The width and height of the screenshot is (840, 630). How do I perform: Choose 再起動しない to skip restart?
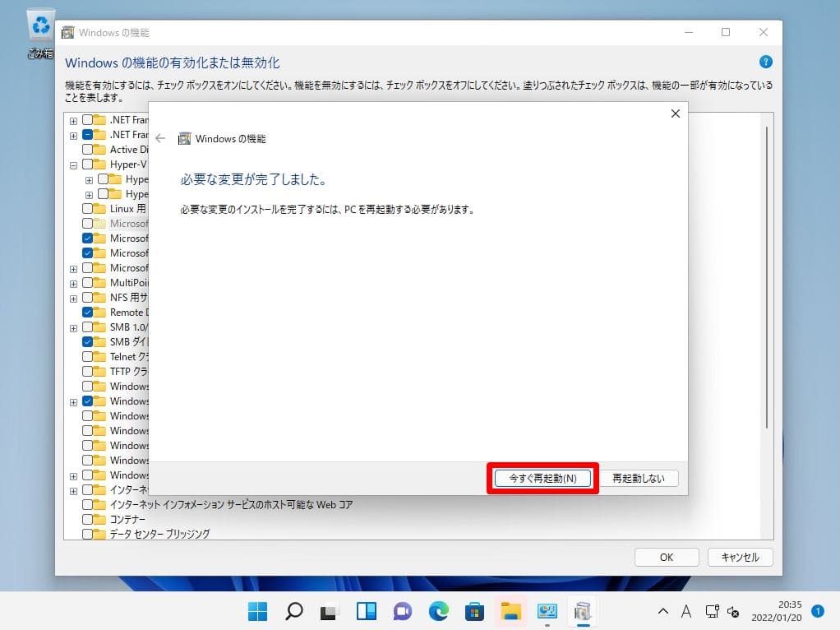638,478
